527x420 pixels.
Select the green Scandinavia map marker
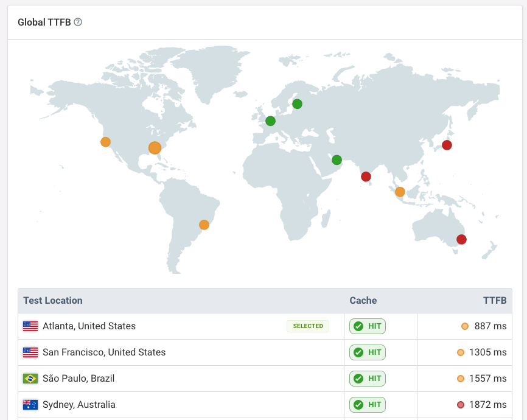pyautogui.click(x=297, y=103)
